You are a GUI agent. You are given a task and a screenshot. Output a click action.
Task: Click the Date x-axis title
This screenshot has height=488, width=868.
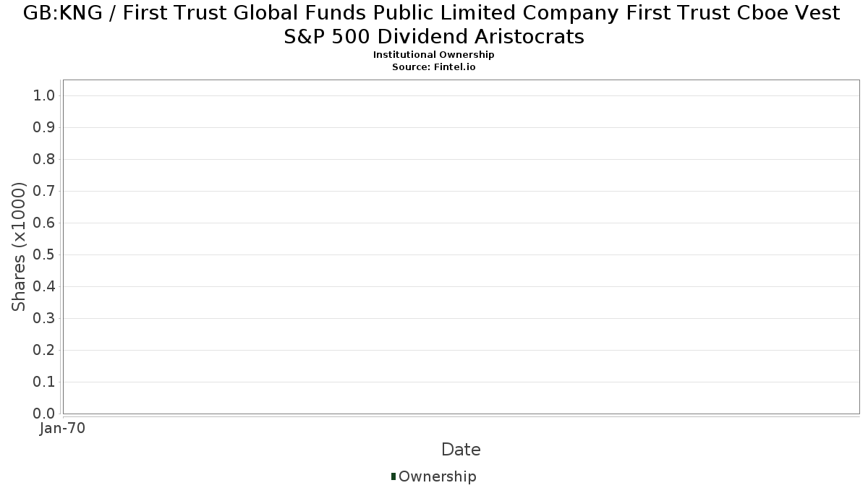click(461, 450)
